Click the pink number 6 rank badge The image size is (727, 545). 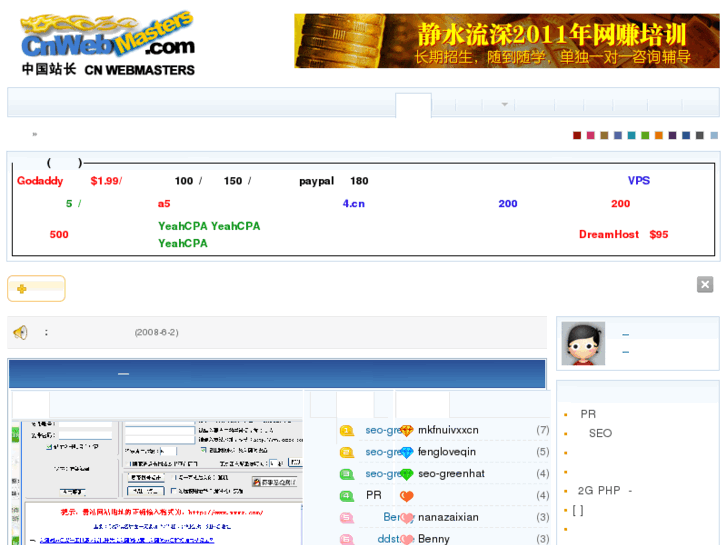click(x=346, y=539)
